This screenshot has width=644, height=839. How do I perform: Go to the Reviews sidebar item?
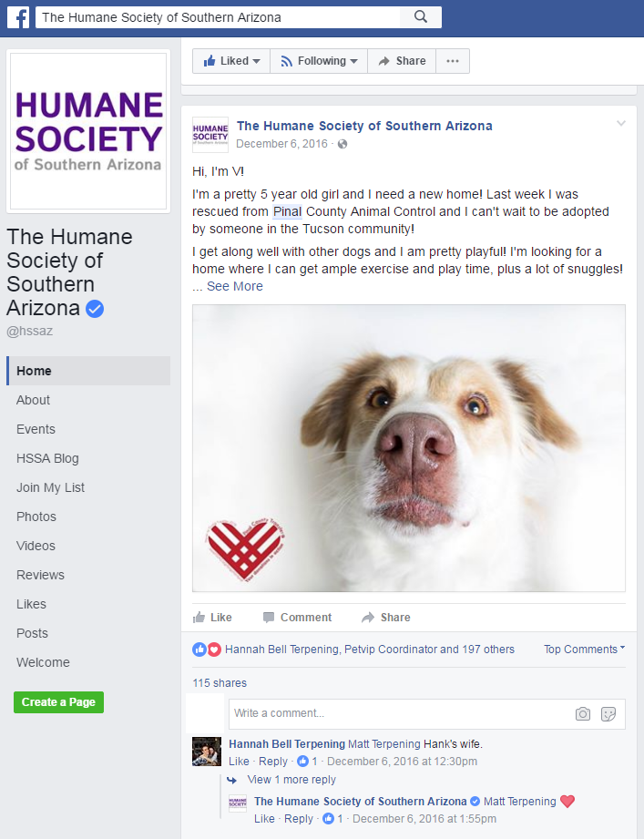[x=40, y=575]
